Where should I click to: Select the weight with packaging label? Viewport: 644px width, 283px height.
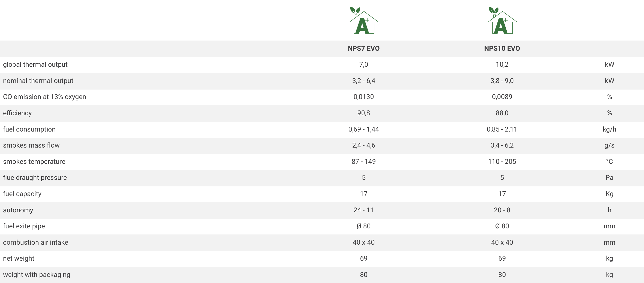pyautogui.click(x=36, y=275)
